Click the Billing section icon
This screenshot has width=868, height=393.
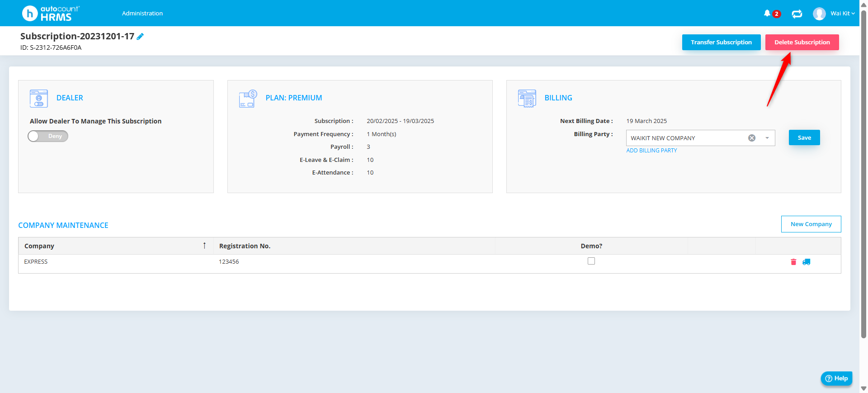(x=527, y=98)
